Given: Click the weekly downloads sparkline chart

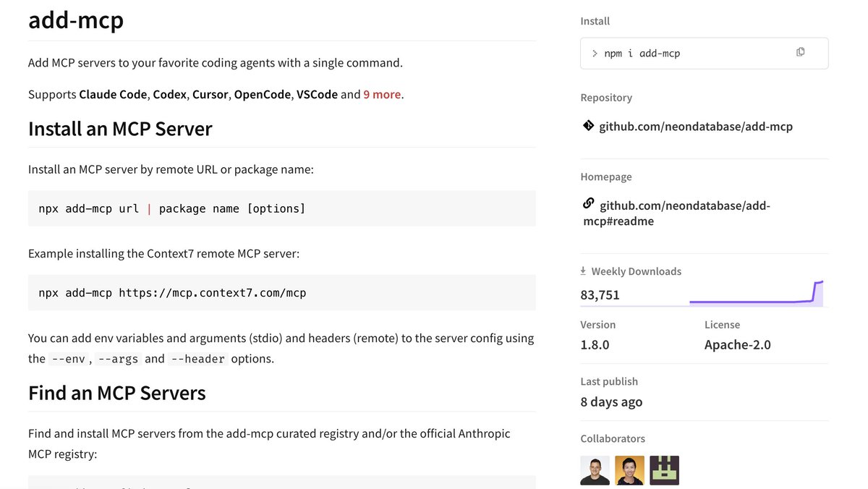Looking at the screenshot, I should click(x=757, y=293).
